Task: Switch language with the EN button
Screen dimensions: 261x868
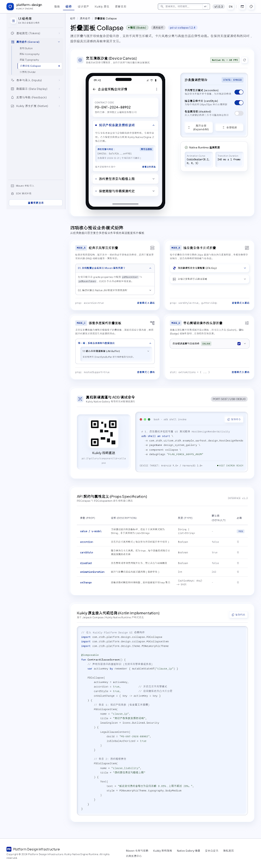Action: tap(231, 7)
